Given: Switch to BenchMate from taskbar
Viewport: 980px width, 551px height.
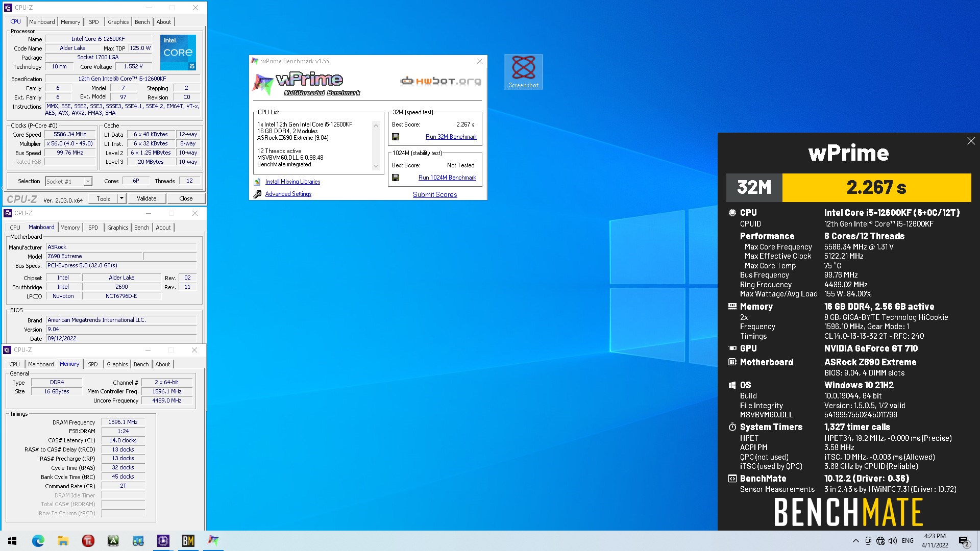Looking at the screenshot, I should tap(188, 541).
